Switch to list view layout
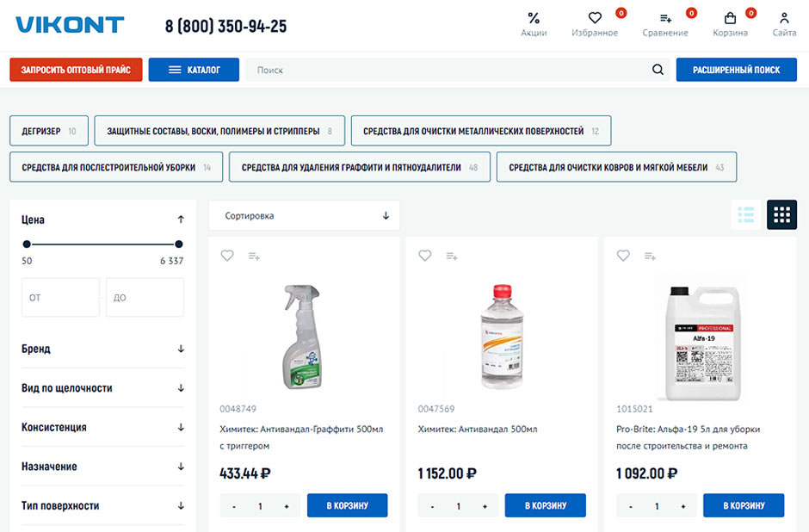 point(745,214)
